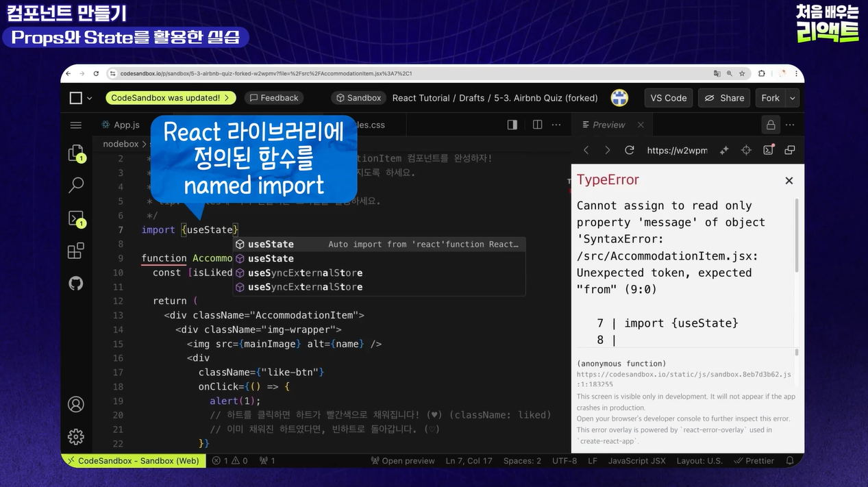Click the Fork button
Viewport: 868px width, 487px height.
click(771, 98)
